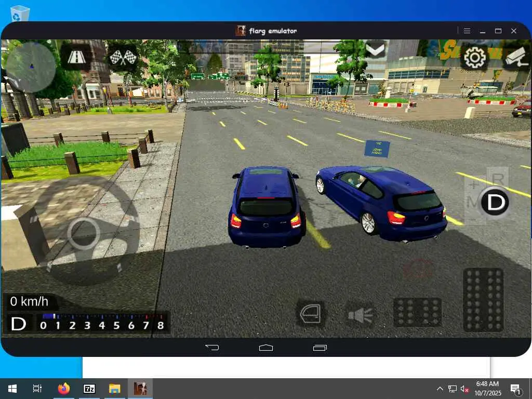This screenshot has width=532, height=399.
Task: Maximize the flarg emulator window
Action: (498, 31)
